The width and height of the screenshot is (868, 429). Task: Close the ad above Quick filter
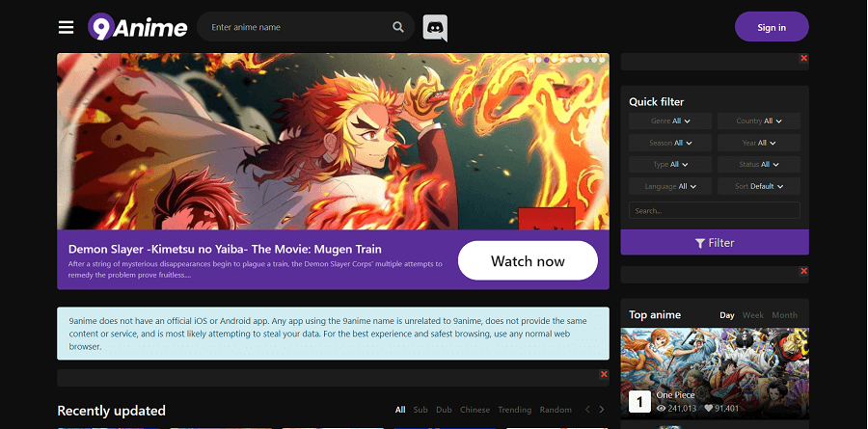tap(803, 58)
